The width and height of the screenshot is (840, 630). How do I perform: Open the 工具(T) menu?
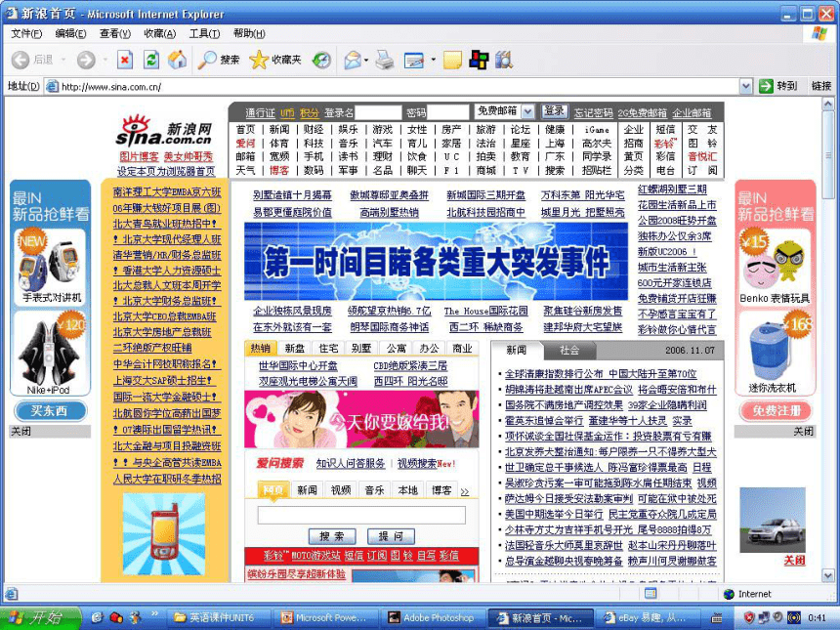point(205,34)
